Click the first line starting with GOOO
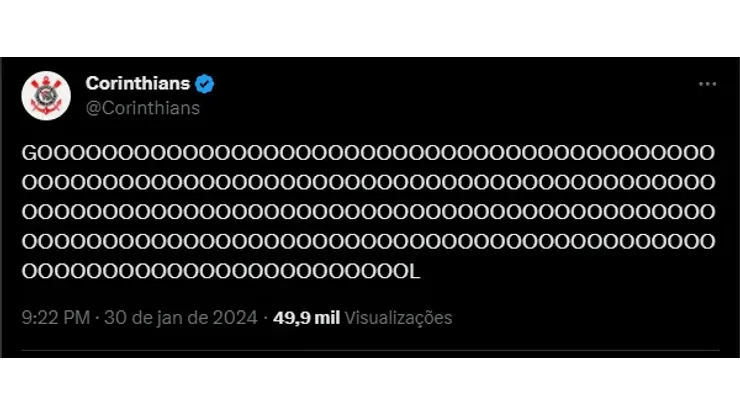The width and height of the screenshot is (740, 416). point(368,153)
